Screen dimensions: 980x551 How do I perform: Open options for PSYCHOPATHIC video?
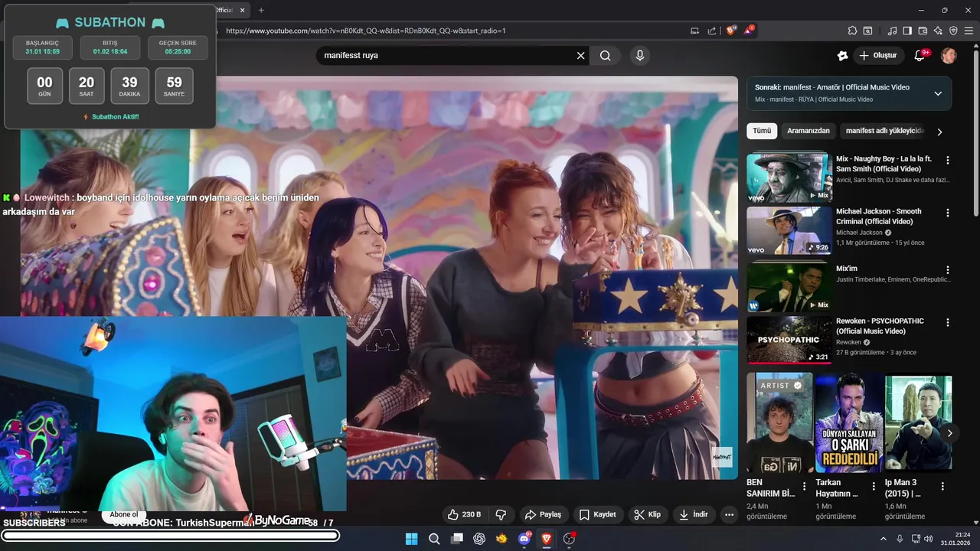coord(948,322)
